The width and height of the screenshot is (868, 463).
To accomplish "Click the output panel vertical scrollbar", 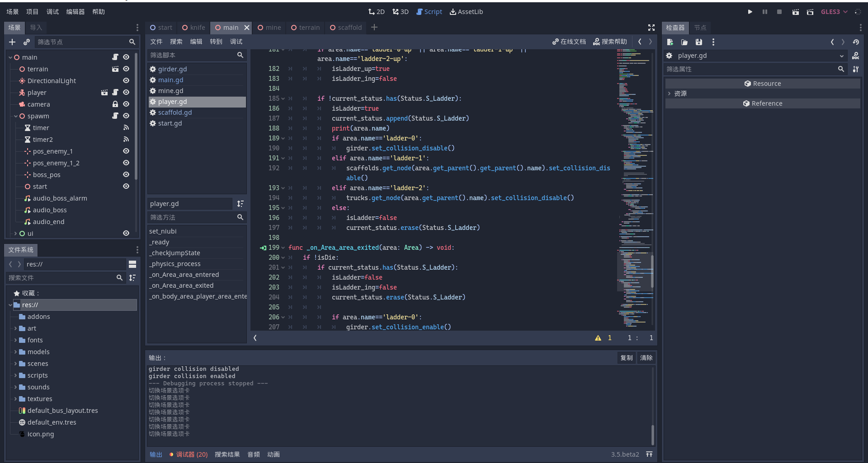I will click(652, 435).
